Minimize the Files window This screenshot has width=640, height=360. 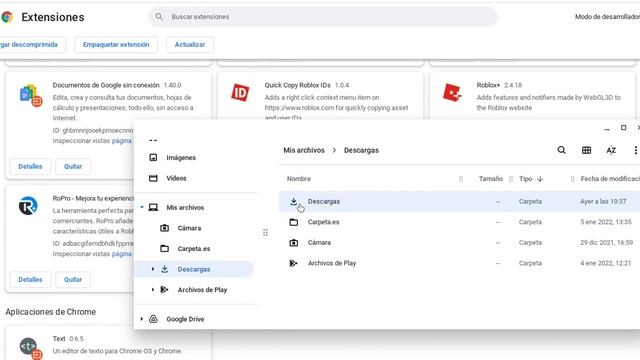(607, 128)
